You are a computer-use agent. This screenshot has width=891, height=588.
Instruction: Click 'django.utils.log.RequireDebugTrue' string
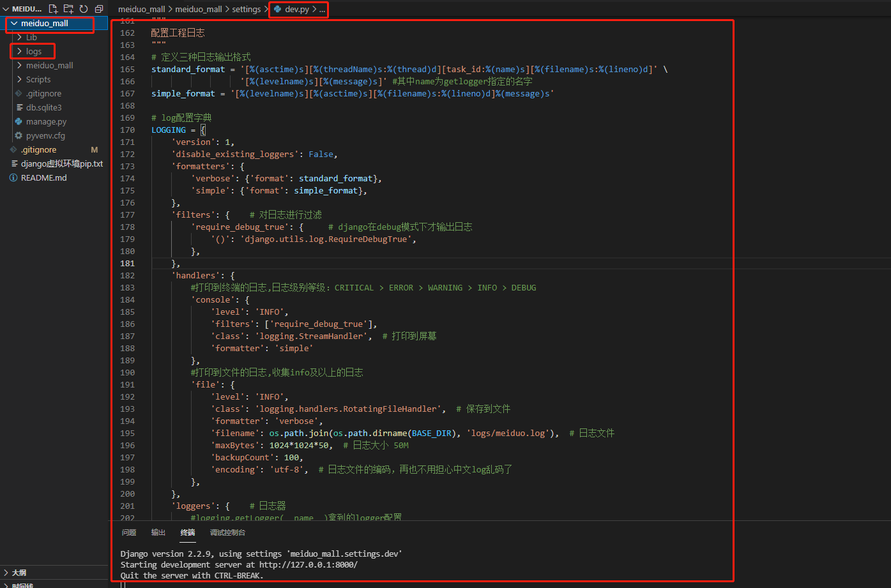pos(326,239)
